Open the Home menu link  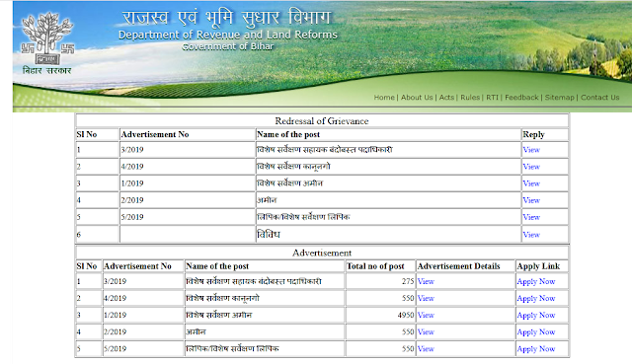point(384,98)
